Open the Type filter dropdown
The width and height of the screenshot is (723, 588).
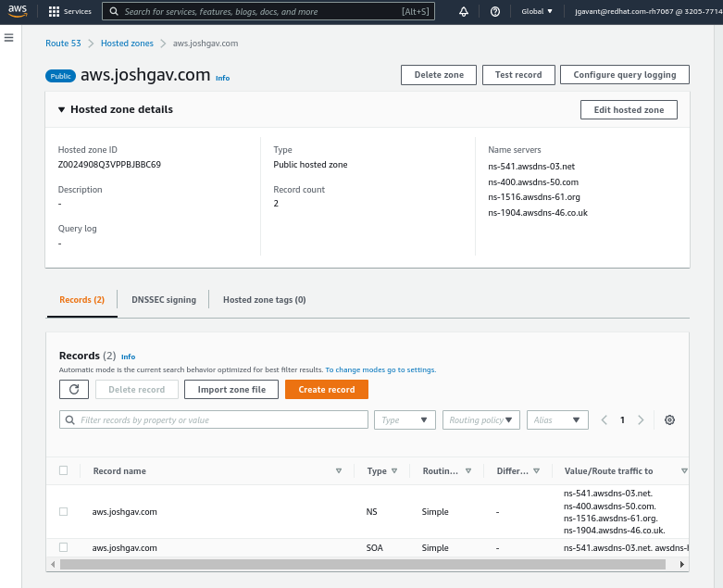coord(405,419)
